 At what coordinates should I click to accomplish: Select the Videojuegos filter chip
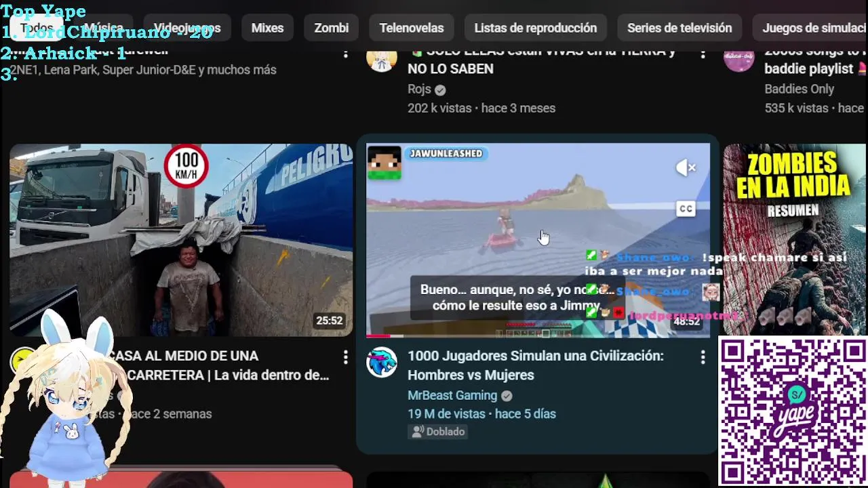tap(187, 28)
